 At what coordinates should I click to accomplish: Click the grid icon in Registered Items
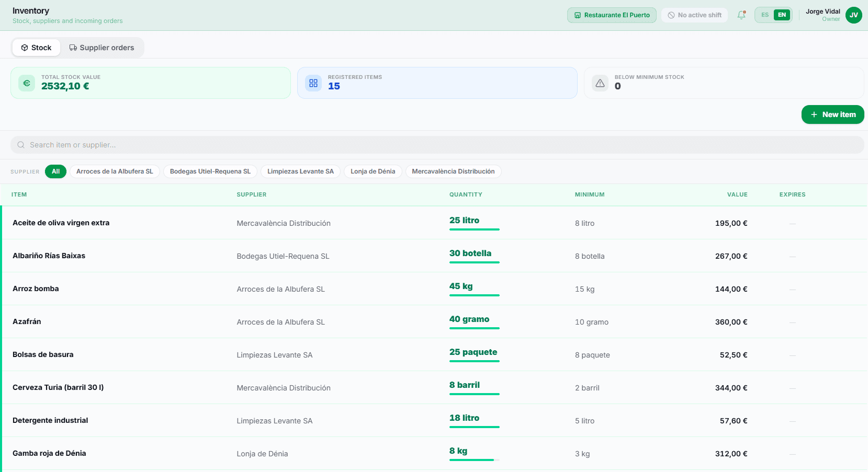313,83
